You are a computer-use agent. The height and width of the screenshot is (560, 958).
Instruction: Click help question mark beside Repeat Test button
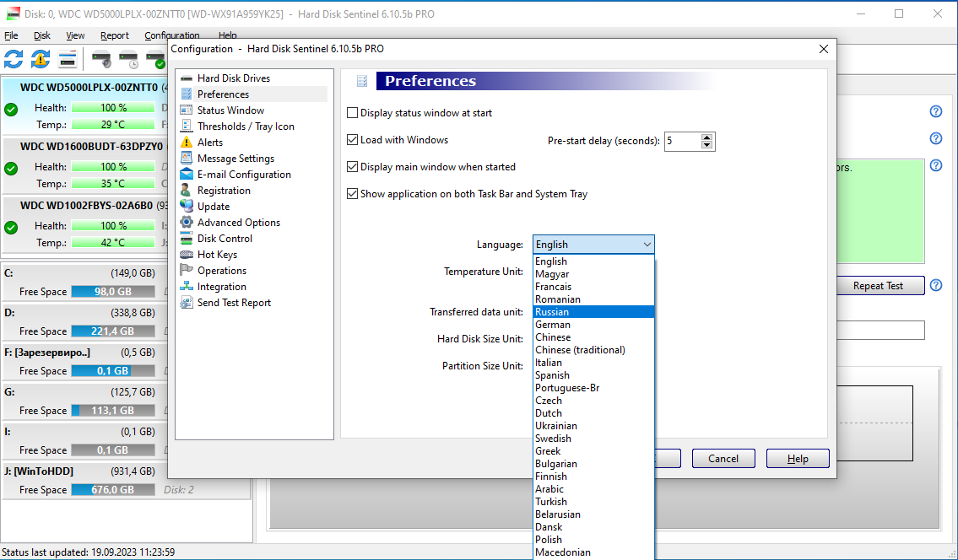[936, 285]
